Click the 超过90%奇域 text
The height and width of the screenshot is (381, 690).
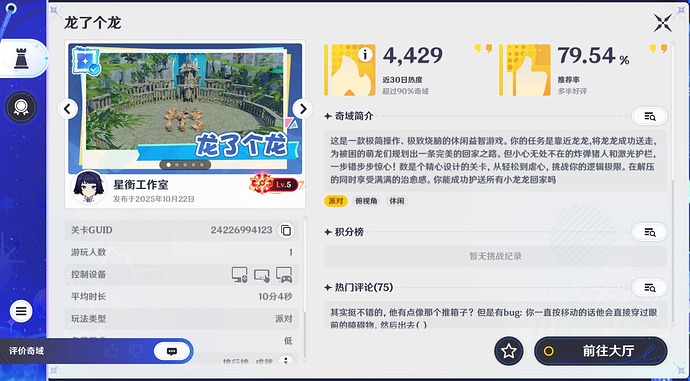[x=405, y=92]
